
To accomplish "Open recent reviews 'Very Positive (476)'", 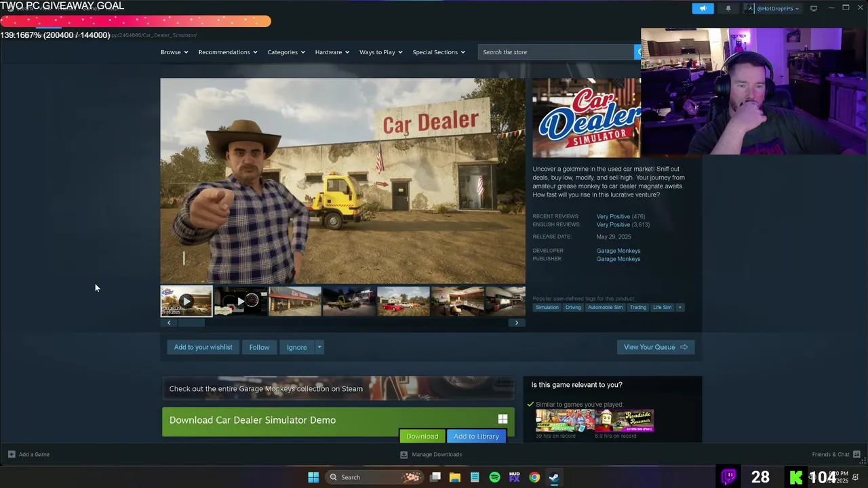I will 620,216.
